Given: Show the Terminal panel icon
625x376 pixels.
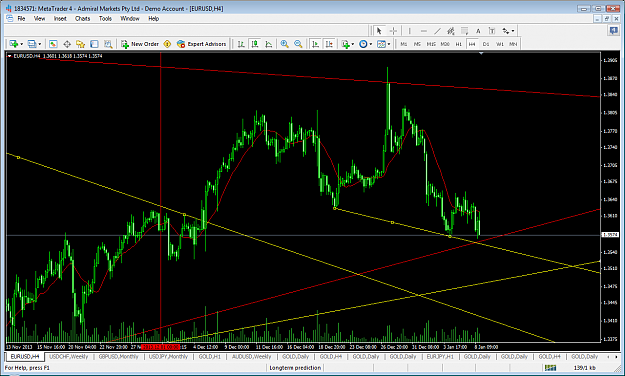Looking at the screenshot, I should pyautogui.click(x=94, y=44).
